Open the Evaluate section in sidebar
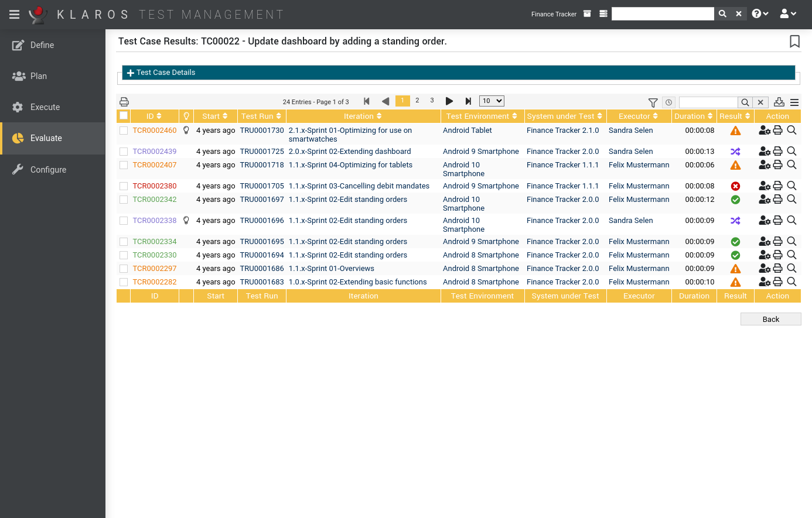The image size is (812, 518). 53,138
